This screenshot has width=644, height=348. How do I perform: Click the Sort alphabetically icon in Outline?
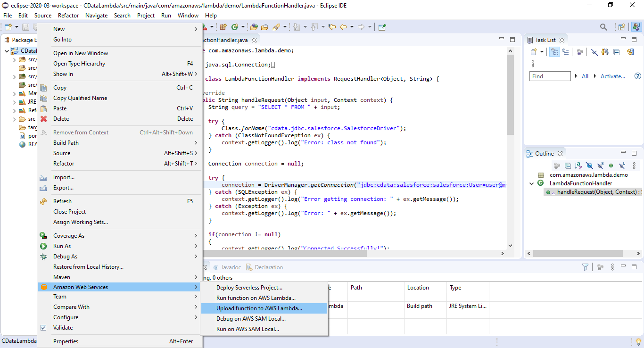[x=578, y=166]
